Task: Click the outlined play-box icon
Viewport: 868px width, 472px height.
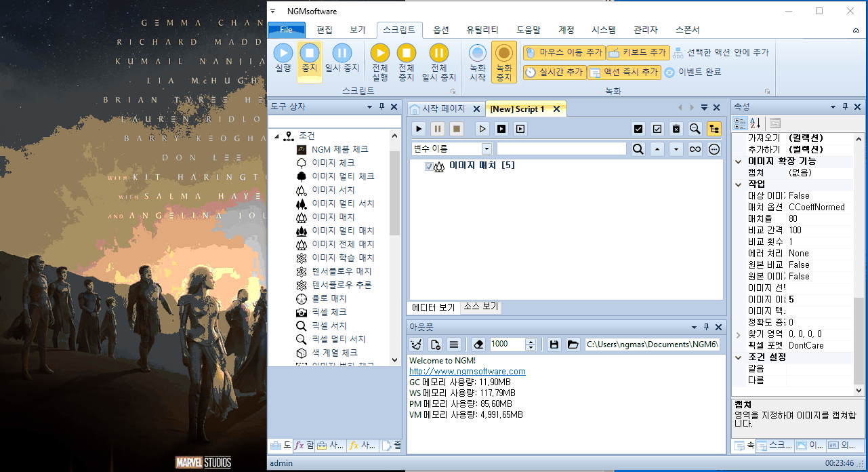Action: click(x=520, y=129)
